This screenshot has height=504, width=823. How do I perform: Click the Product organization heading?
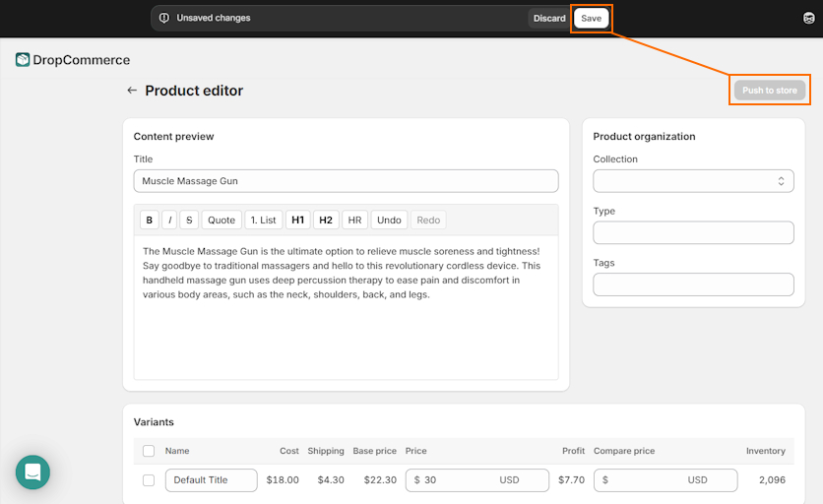pos(644,137)
